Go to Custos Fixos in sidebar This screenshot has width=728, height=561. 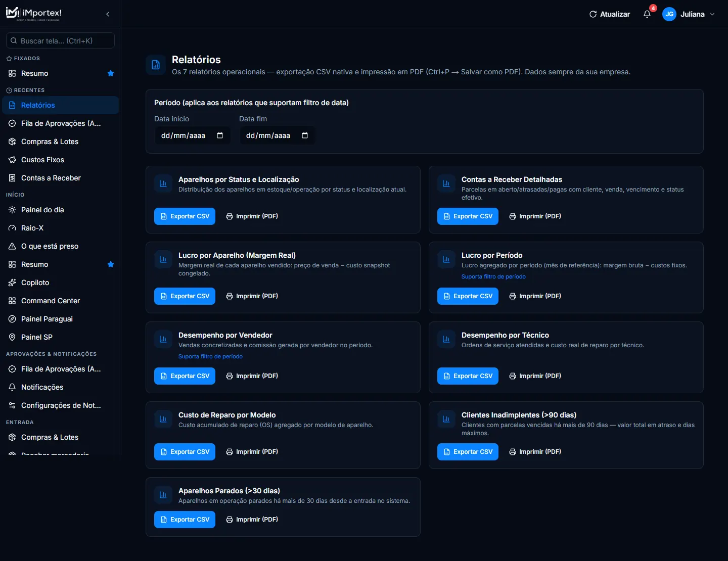click(61, 160)
